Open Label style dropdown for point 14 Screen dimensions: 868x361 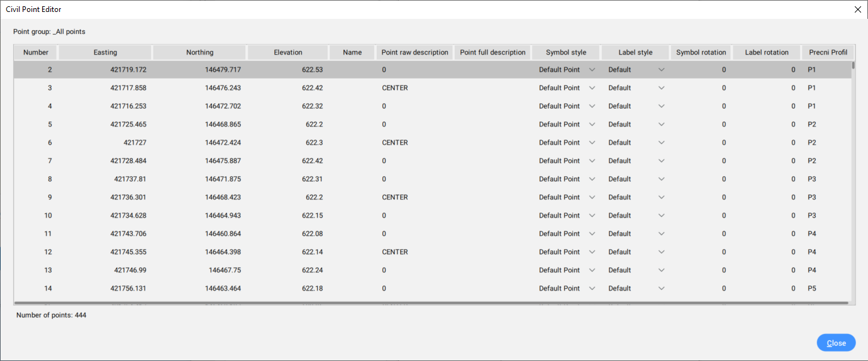(x=661, y=289)
